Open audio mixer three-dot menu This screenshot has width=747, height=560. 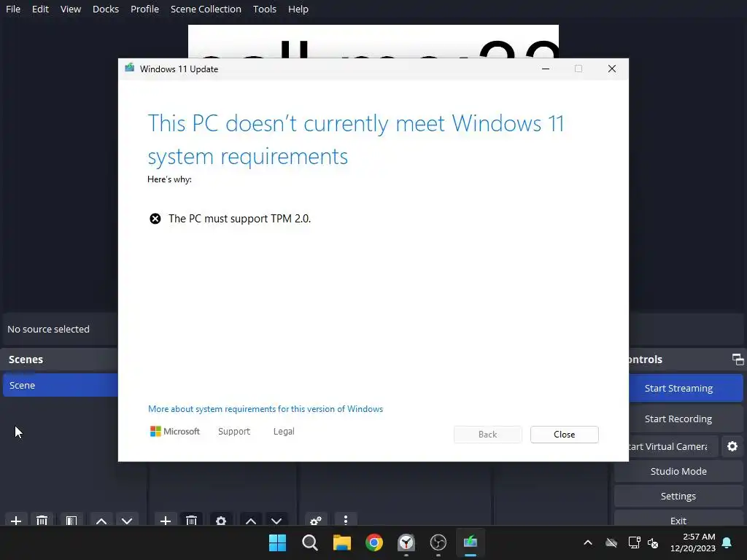click(346, 521)
